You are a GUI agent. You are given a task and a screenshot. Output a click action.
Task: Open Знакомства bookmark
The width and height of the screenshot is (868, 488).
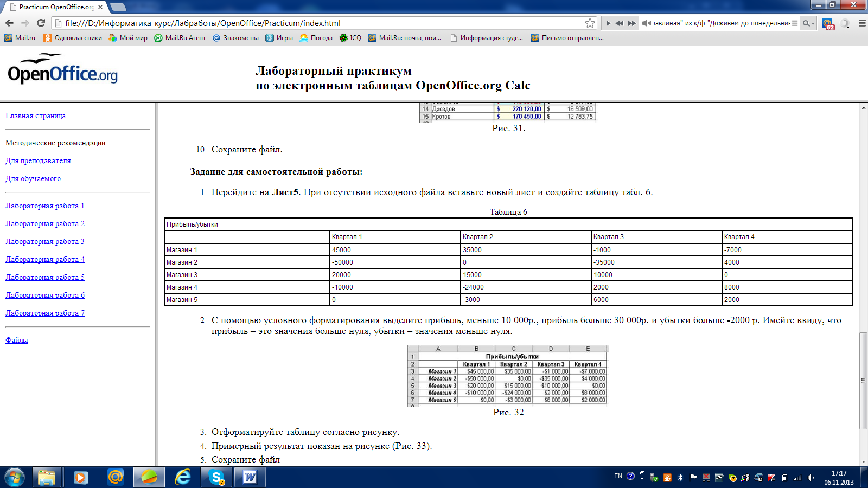(235, 38)
